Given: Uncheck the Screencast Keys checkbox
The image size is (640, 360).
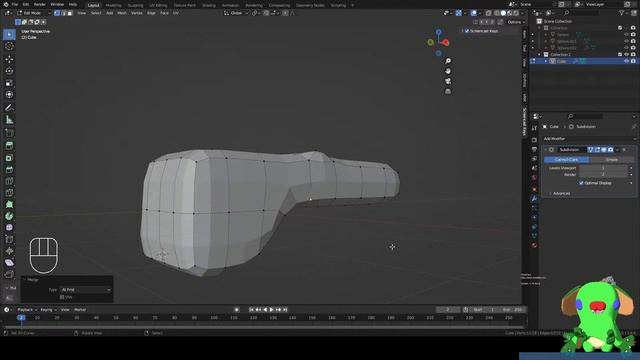Looking at the screenshot, I should click(467, 31).
